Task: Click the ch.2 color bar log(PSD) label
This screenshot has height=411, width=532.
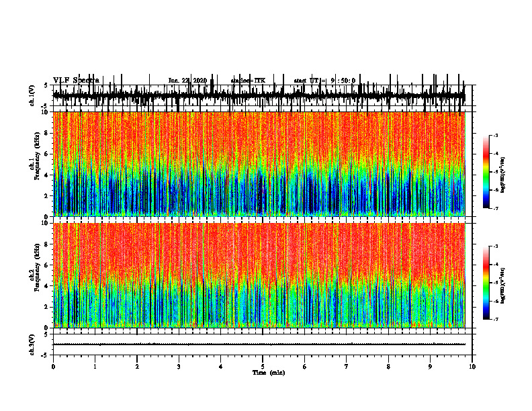Action: click(x=503, y=285)
